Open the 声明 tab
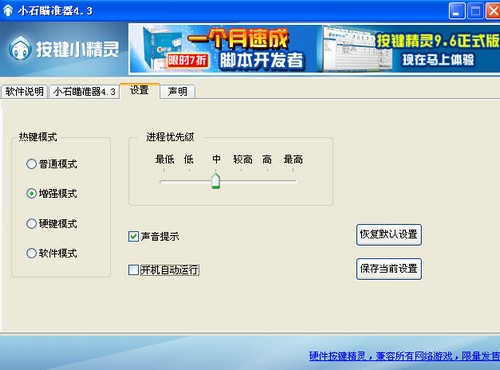 pyautogui.click(x=177, y=91)
